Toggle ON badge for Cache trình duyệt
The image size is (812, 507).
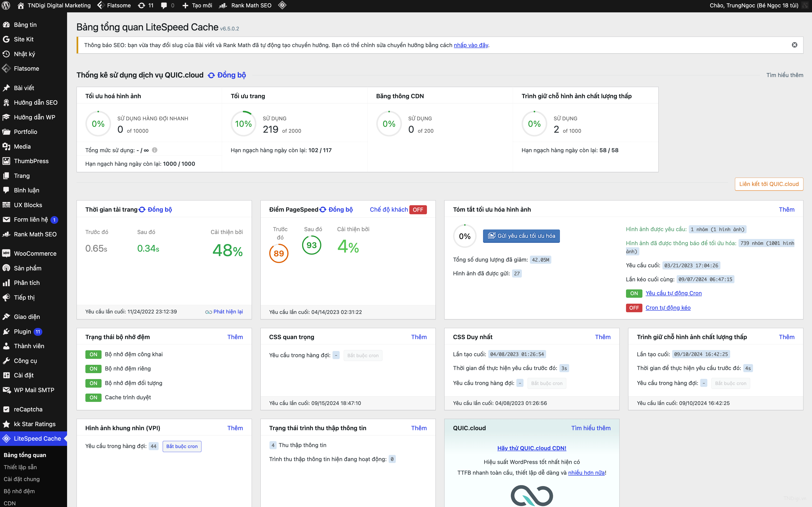[x=93, y=398]
